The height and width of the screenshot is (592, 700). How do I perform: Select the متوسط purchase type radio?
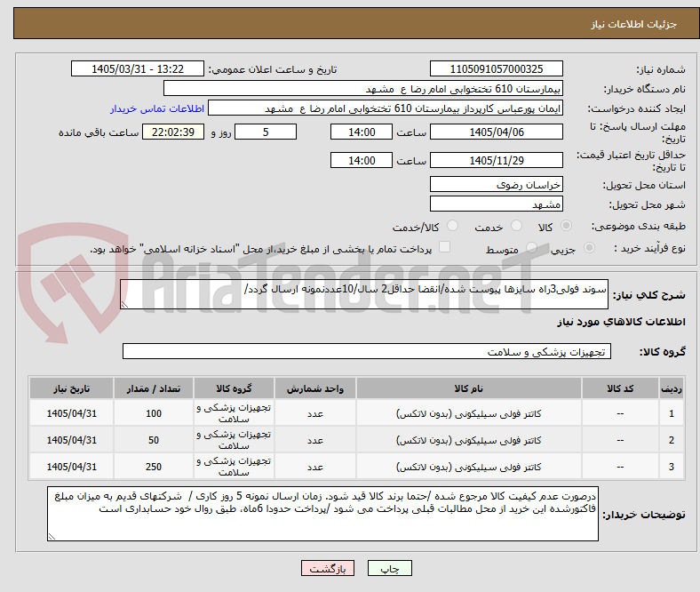click(x=531, y=247)
